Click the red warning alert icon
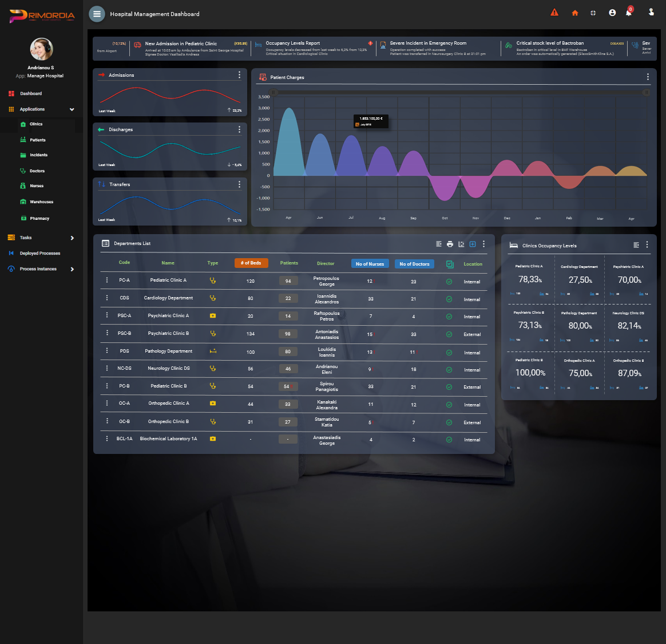Viewport: 666px width, 644px height. click(554, 13)
